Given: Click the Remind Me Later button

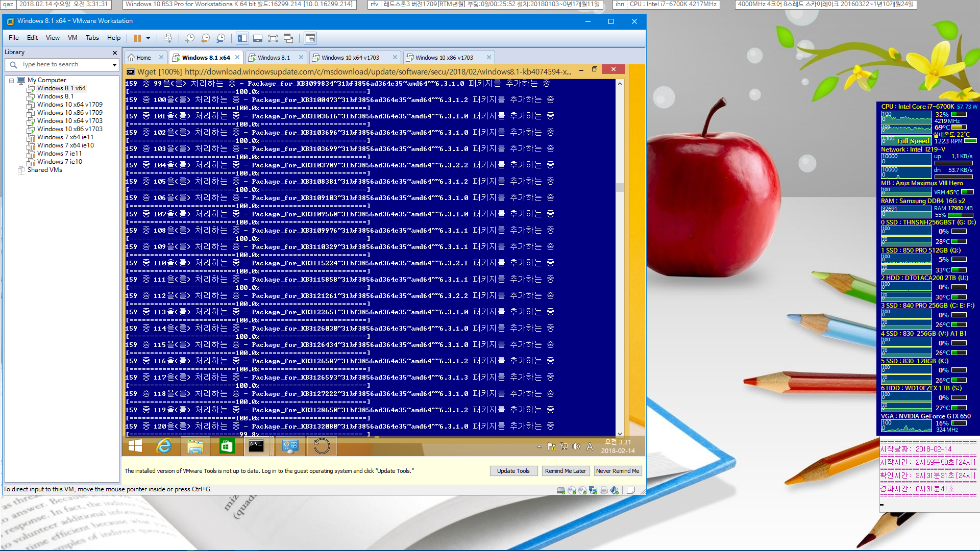Looking at the screenshot, I should 566,471.
